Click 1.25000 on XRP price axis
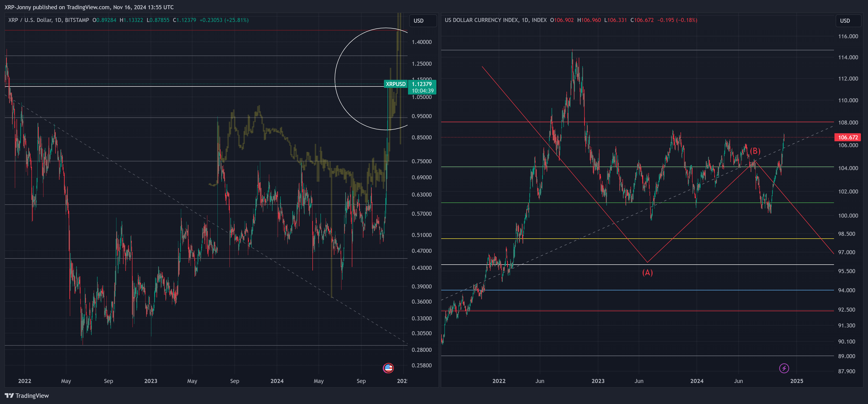This screenshot has height=404, width=868. (x=421, y=64)
